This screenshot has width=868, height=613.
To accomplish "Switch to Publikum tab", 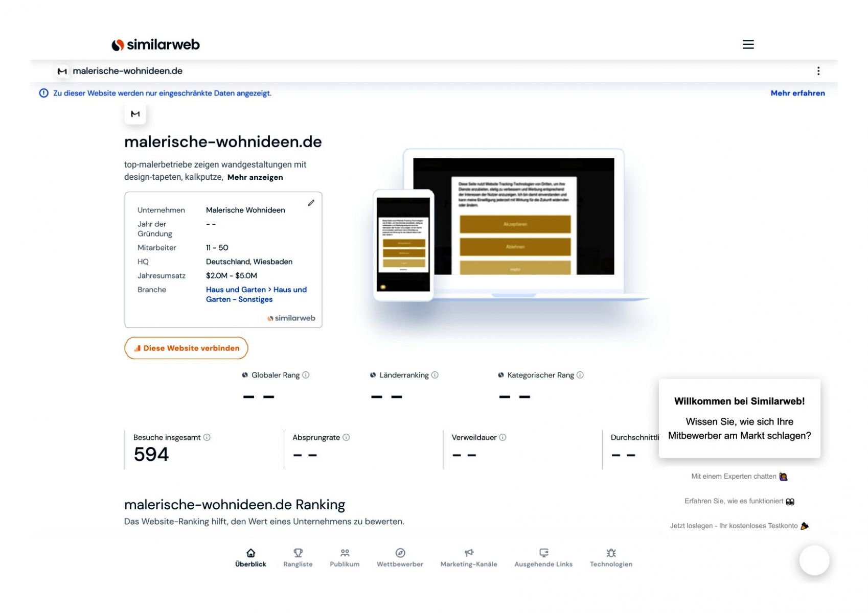I will click(345, 558).
